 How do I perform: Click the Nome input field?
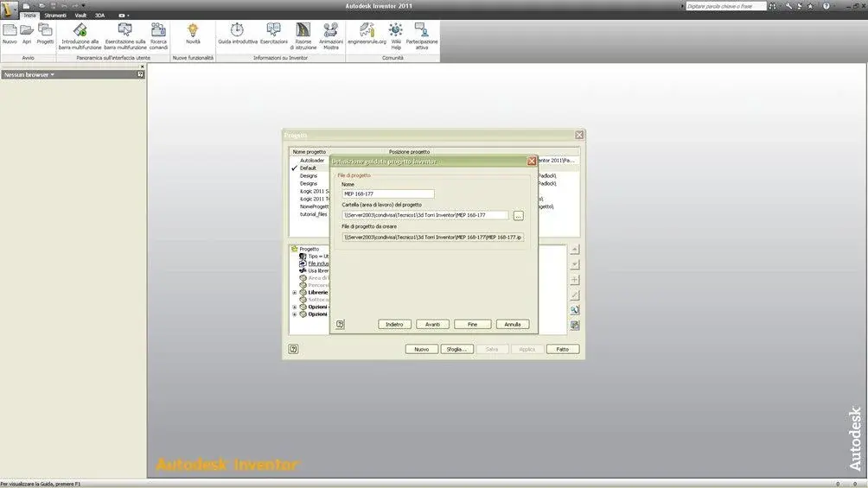tap(388, 193)
